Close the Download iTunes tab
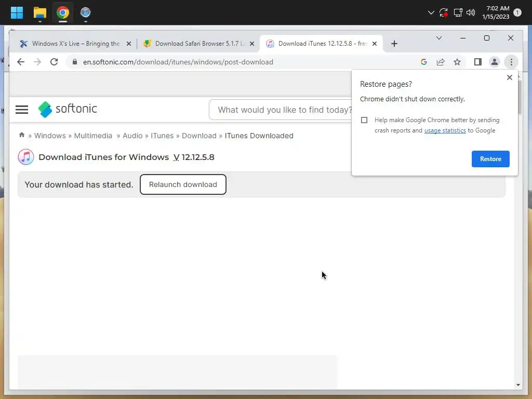This screenshot has height=399, width=532. coord(375,44)
